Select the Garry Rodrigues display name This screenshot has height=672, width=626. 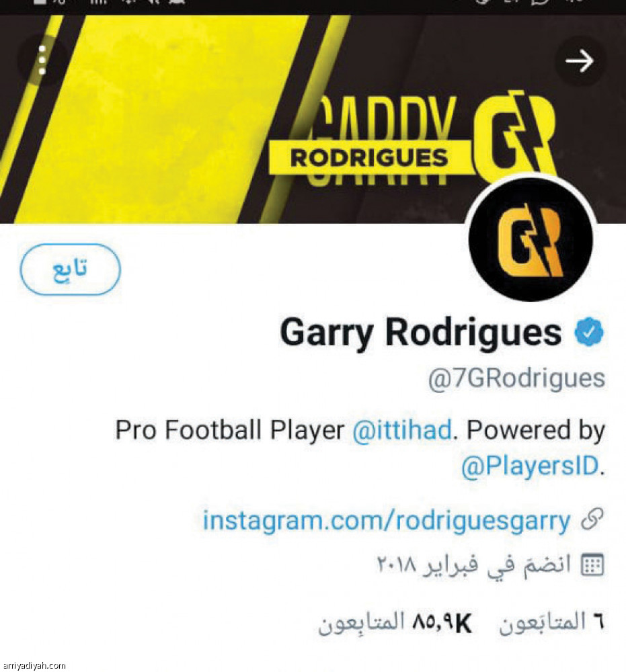click(x=421, y=333)
